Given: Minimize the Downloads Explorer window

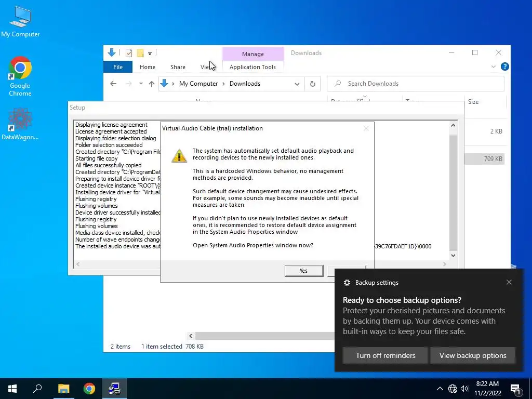Looking at the screenshot, I should pyautogui.click(x=451, y=52).
